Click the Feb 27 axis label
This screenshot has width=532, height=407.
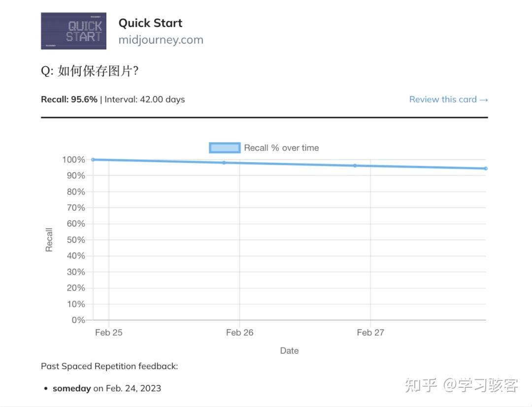pos(370,333)
